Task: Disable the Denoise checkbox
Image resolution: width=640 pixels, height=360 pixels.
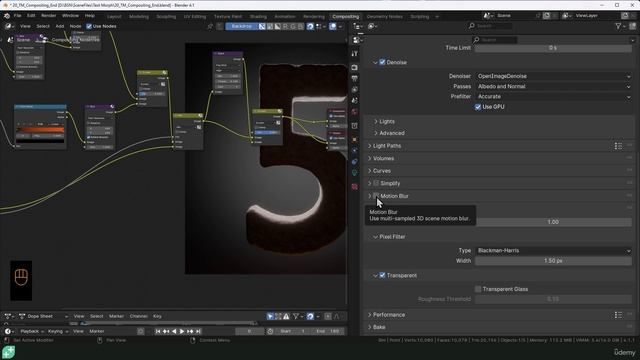Action: pyautogui.click(x=382, y=62)
